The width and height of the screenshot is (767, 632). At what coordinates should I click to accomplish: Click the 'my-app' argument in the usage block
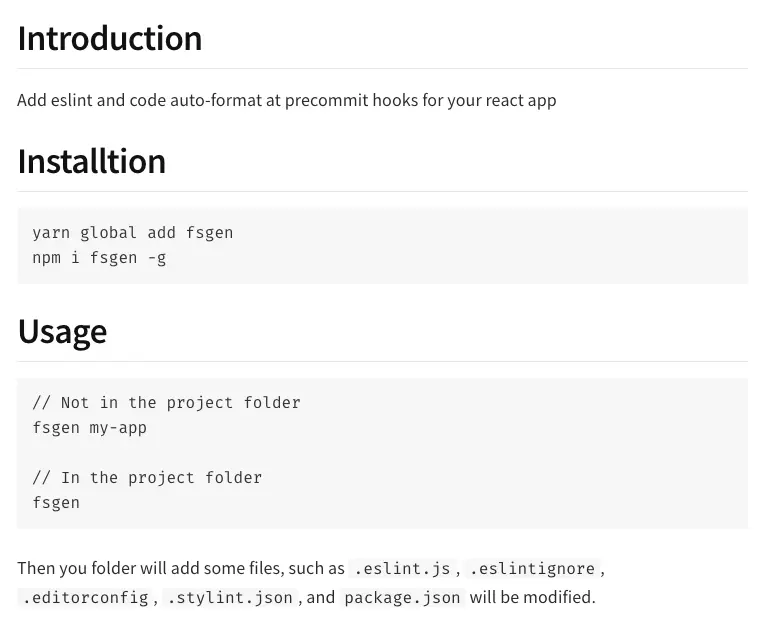click(118, 428)
